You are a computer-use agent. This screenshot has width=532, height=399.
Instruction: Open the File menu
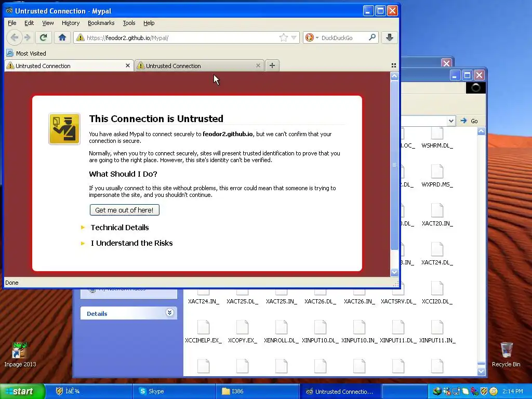12,23
